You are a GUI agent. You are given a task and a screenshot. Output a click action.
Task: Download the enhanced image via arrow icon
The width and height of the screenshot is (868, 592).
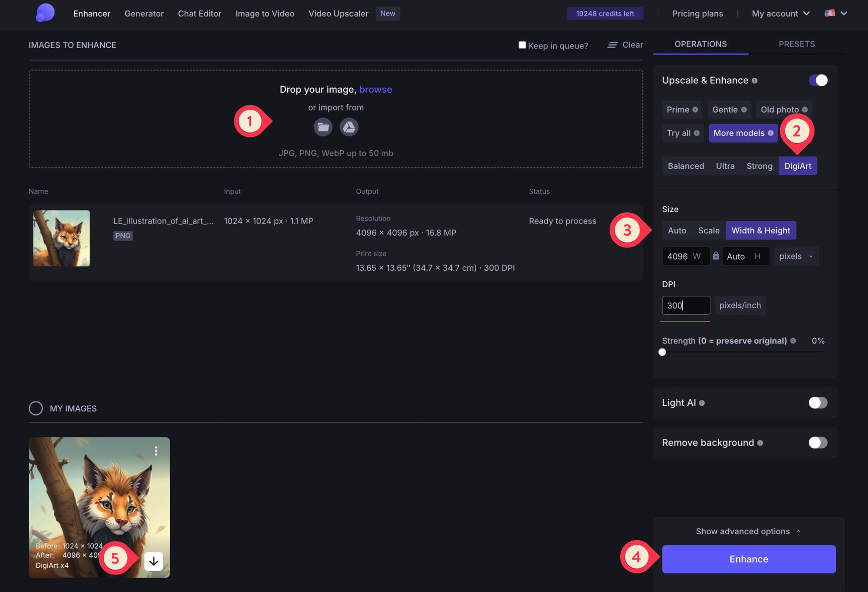pyautogui.click(x=154, y=561)
